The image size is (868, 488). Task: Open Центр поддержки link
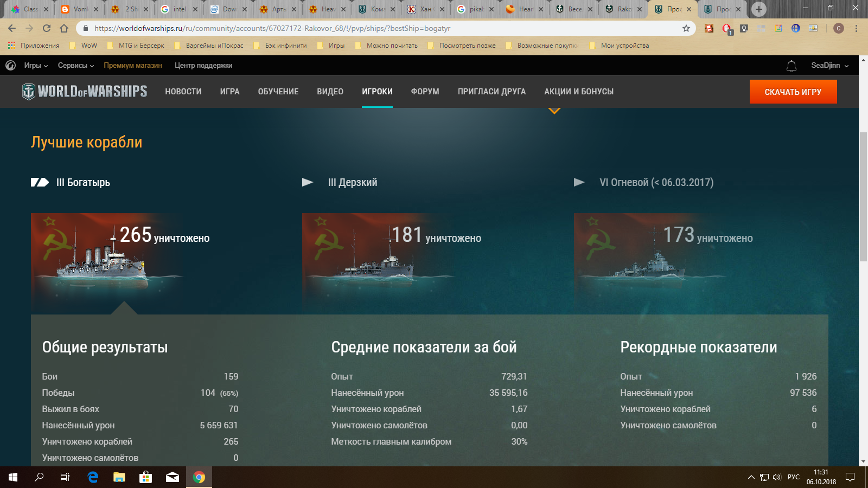(x=203, y=66)
